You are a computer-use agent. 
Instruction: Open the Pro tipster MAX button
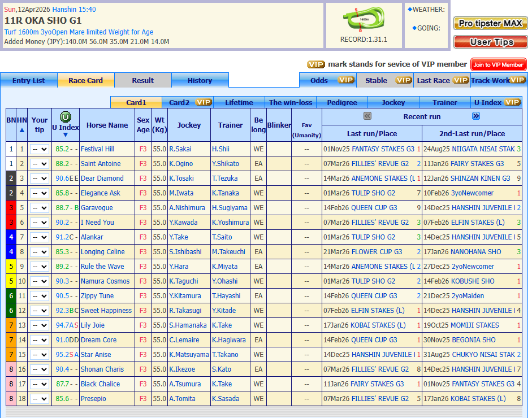click(490, 23)
